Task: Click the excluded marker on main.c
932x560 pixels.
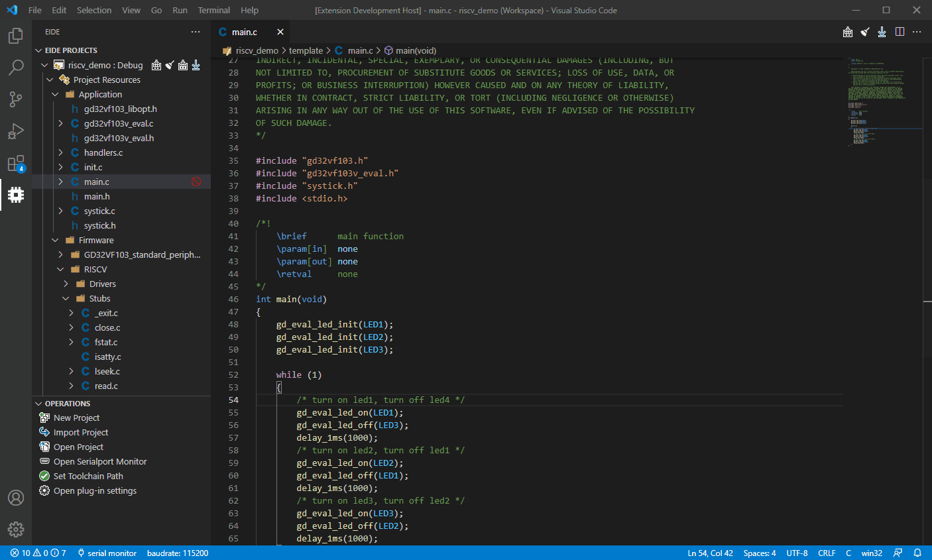Action: (196, 182)
